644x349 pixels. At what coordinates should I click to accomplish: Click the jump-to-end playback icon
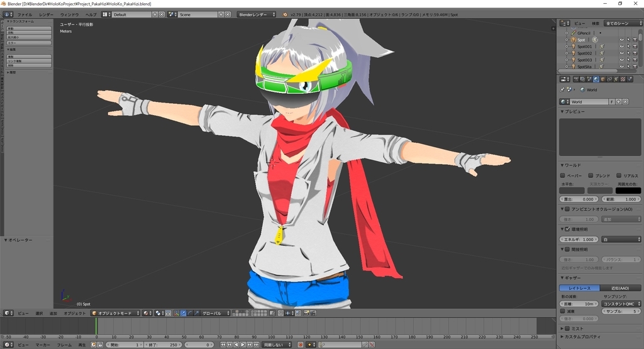[256, 345]
